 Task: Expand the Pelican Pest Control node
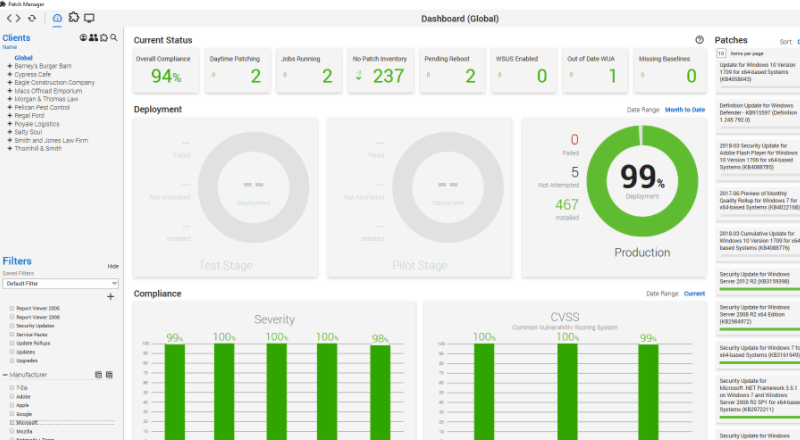click(x=10, y=107)
